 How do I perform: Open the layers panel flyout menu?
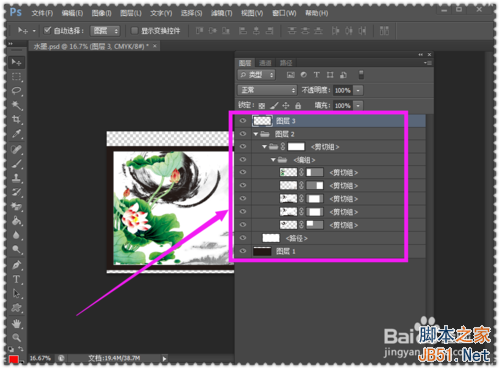click(x=428, y=63)
